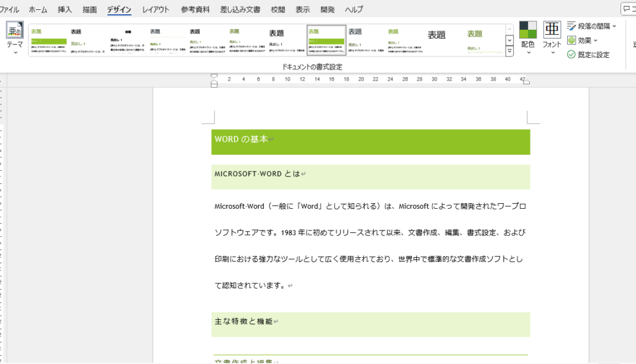This screenshot has height=364, width=636.
Task: Open the テーマ (Themes) gallery
Action: click(15, 38)
